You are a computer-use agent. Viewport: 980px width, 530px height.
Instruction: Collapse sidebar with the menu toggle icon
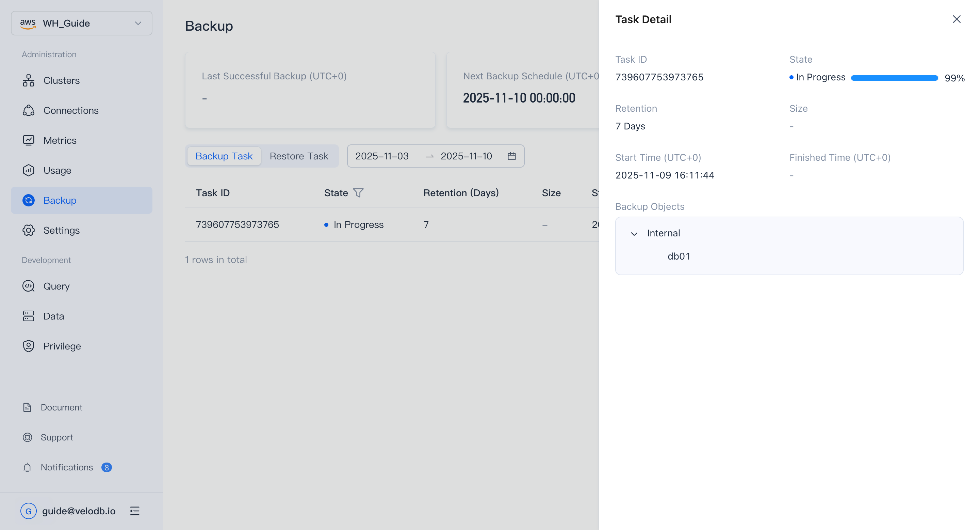coord(135,511)
